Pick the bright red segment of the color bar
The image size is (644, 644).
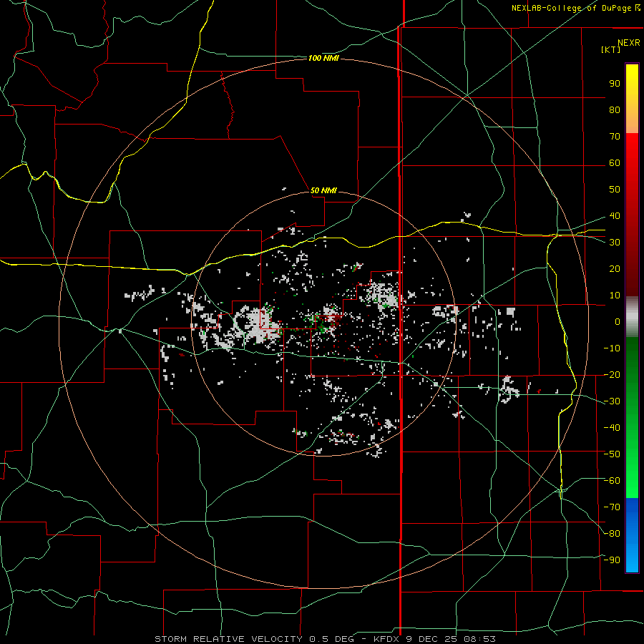[632, 152]
